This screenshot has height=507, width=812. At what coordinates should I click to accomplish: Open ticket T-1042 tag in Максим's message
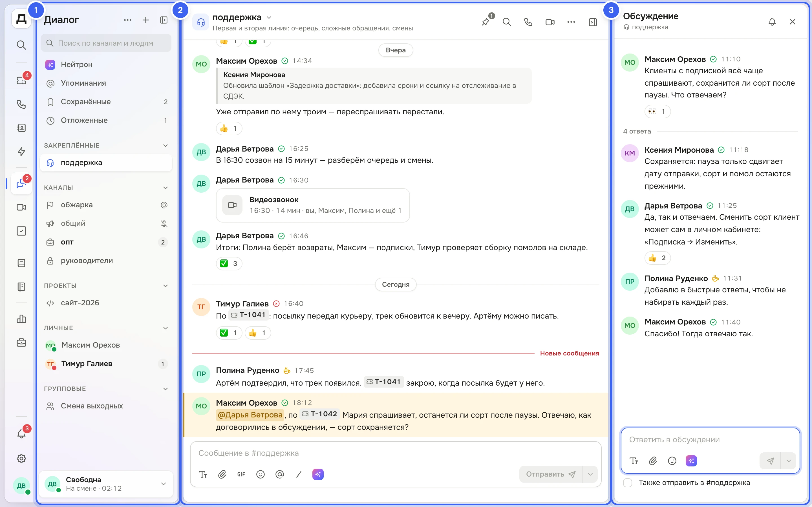(319, 414)
